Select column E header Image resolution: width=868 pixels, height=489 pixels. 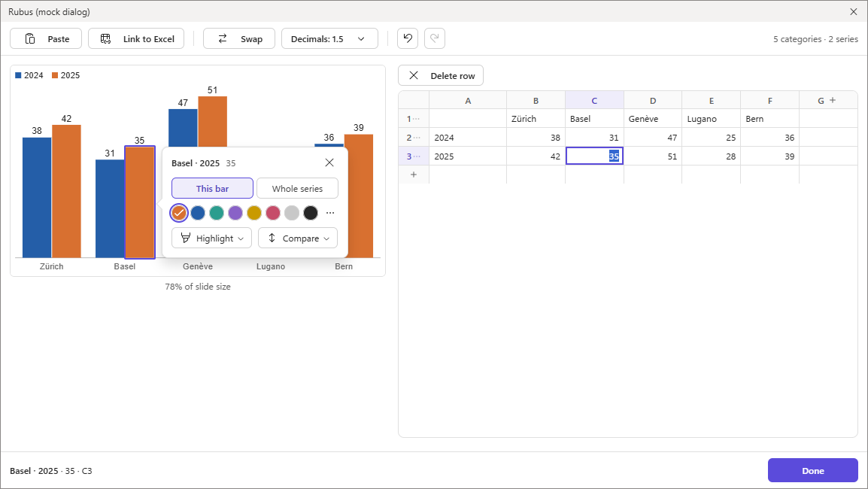(x=712, y=100)
